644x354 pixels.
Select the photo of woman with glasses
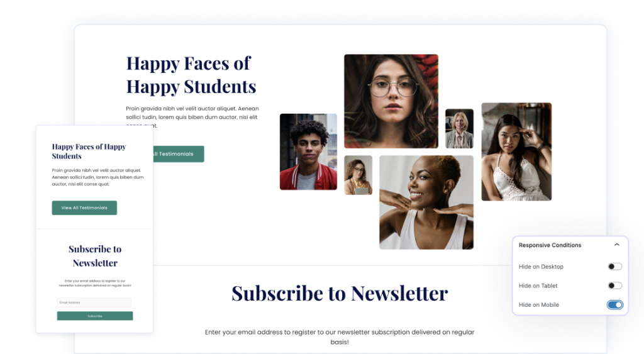pyautogui.click(x=391, y=101)
